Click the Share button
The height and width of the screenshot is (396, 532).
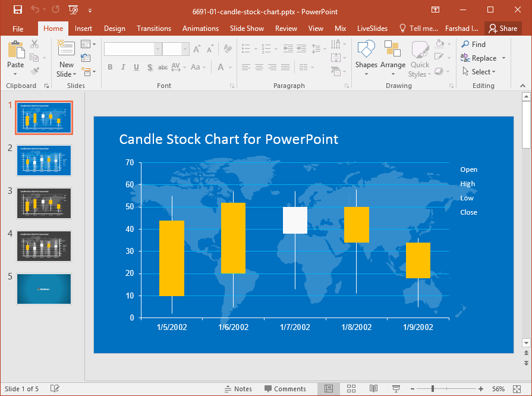(x=503, y=29)
